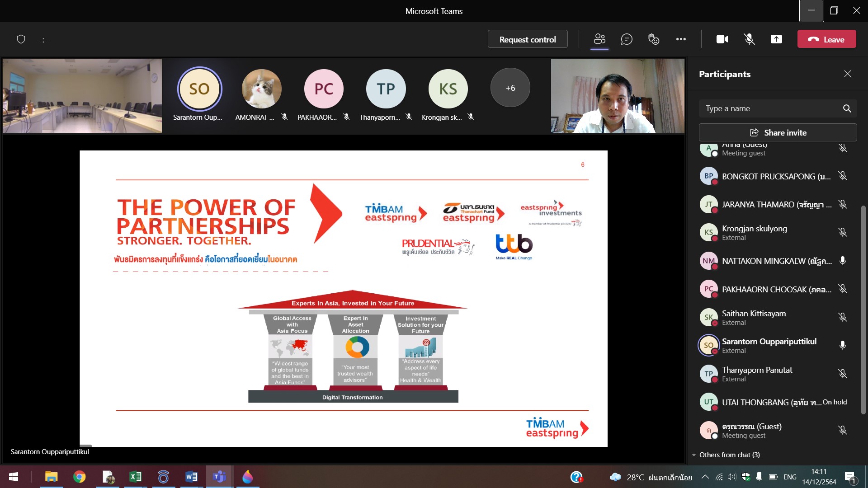Click muted mic icon for Krongjan skulyong

tap(843, 233)
